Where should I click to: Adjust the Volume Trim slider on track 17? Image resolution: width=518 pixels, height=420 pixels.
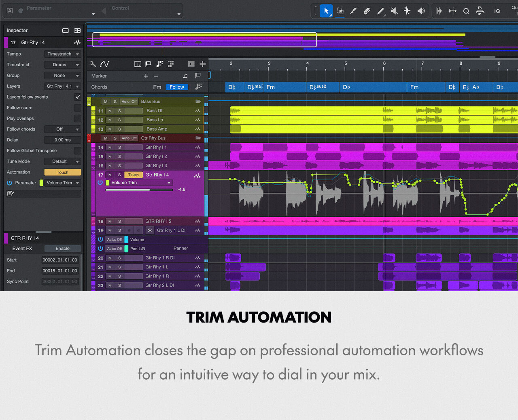tap(139, 190)
